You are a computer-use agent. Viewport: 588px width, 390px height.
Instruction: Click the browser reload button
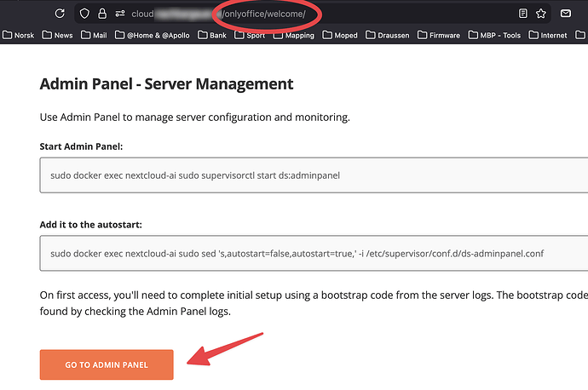[60, 14]
